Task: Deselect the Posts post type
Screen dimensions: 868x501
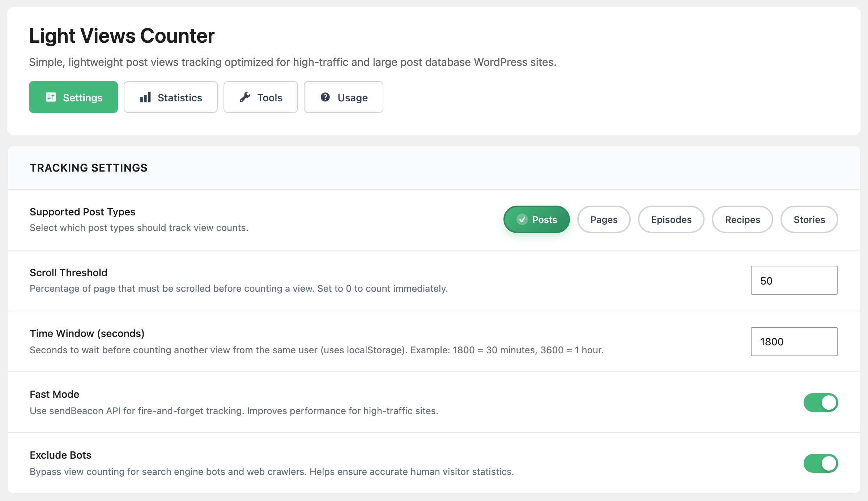Action: click(537, 219)
